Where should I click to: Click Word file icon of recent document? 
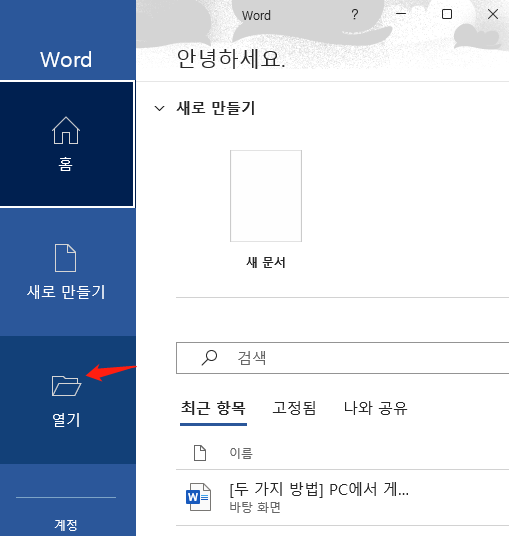(198, 497)
